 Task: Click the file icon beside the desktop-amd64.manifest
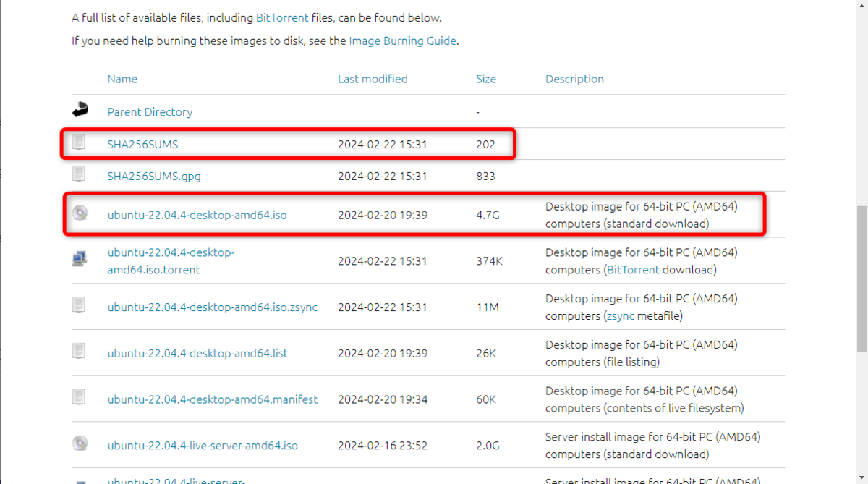click(79, 398)
